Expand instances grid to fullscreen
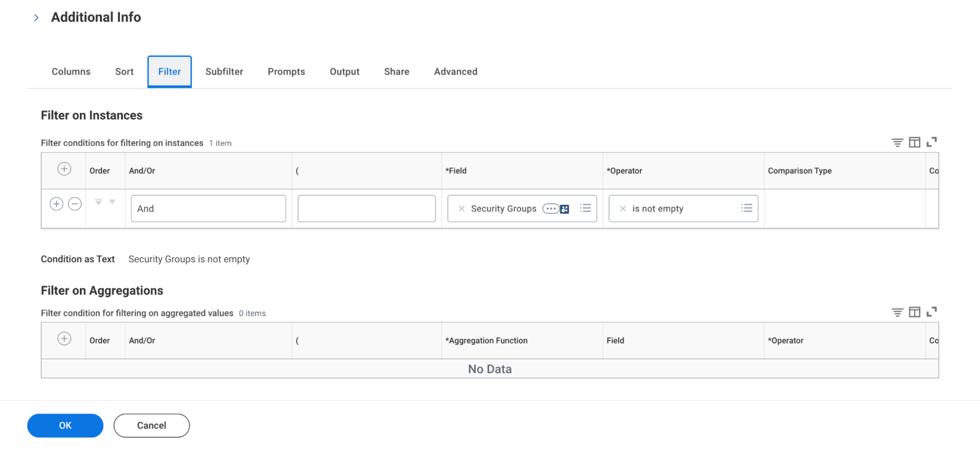Screen dimensions: 980x450 pyautogui.click(x=931, y=142)
